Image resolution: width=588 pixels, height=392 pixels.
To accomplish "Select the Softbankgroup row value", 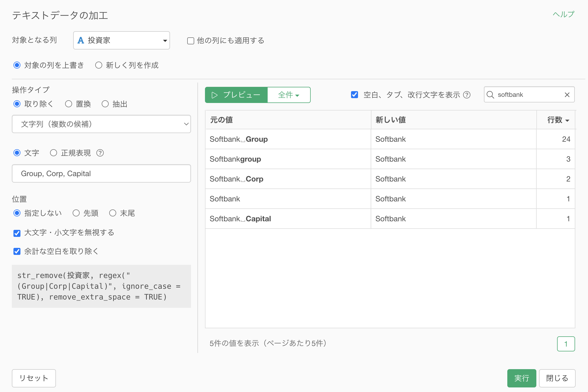I will click(235, 159).
